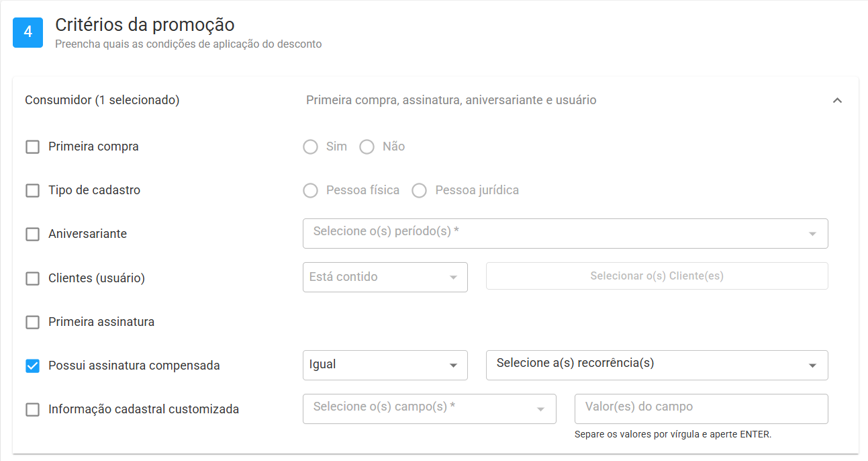Open the Está contido dropdown
This screenshot has height=461, width=868.
click(385, 277)
